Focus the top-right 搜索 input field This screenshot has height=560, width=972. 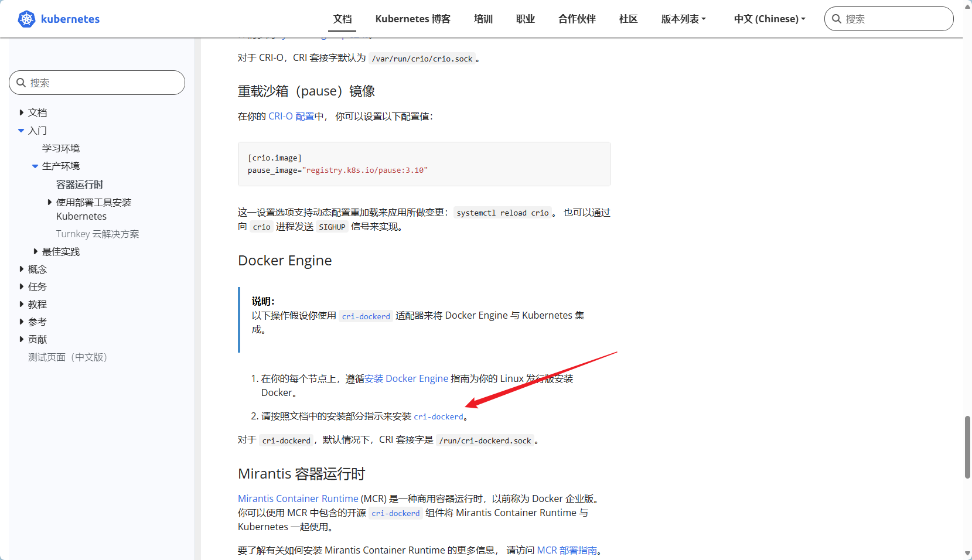pyautogui.click(x=889, y=19)
